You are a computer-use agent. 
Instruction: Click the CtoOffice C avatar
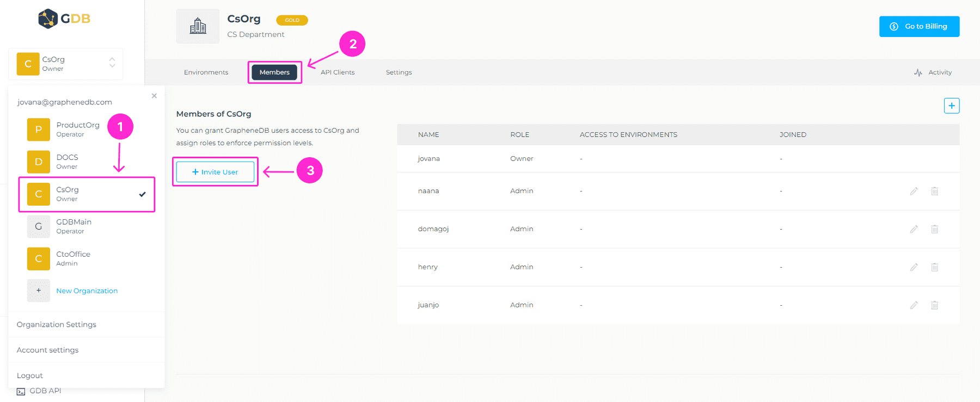point(39,258)
